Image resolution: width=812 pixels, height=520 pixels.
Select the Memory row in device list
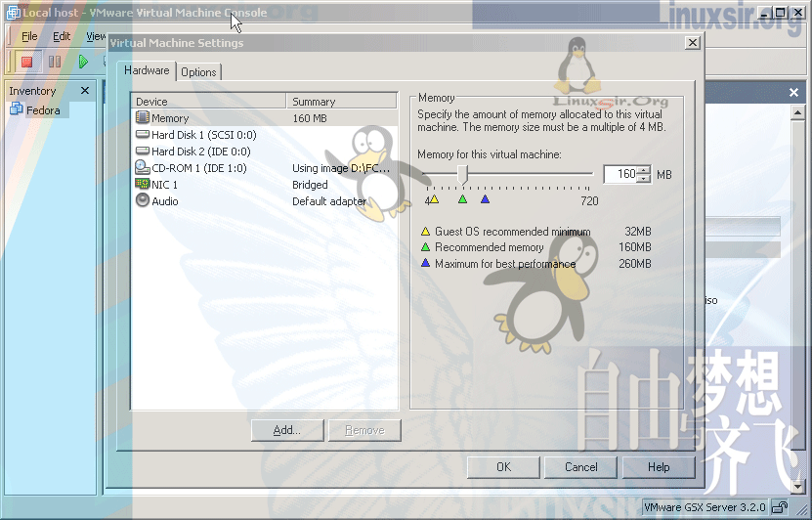[265, 118]
